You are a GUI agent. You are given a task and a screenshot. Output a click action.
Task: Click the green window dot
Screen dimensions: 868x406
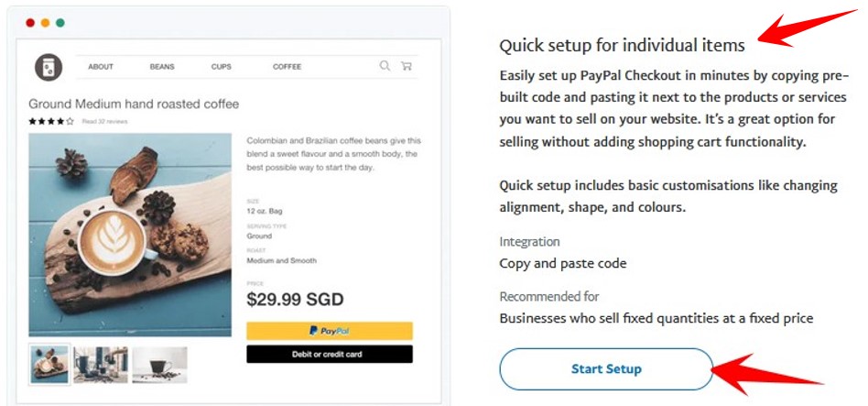[x=60, y=23]
